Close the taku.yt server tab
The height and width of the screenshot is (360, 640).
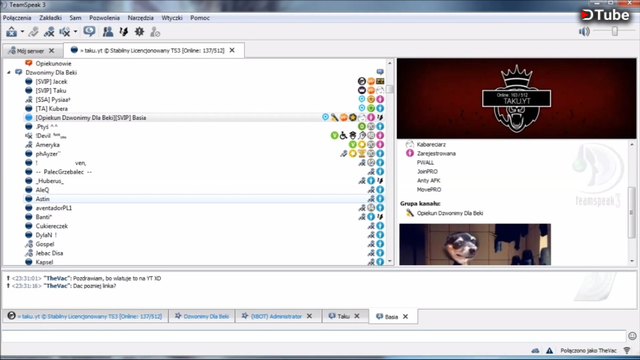click(232, 50)
